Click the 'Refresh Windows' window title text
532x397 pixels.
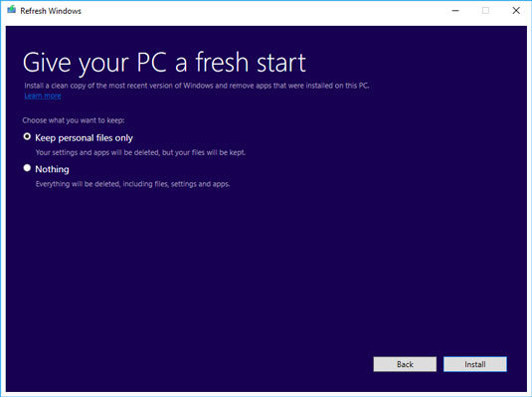pyautogui.click(x=51, y=11)
